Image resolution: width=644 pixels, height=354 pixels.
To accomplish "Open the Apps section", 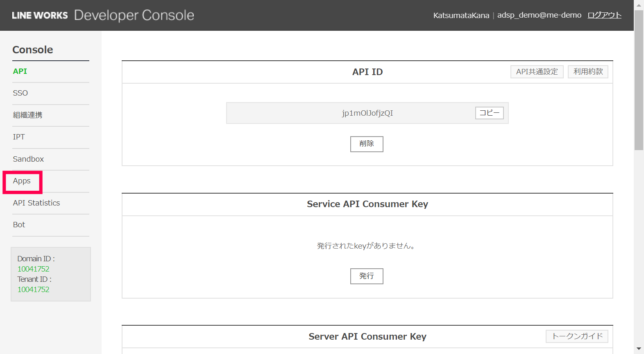I will (22, 181).
